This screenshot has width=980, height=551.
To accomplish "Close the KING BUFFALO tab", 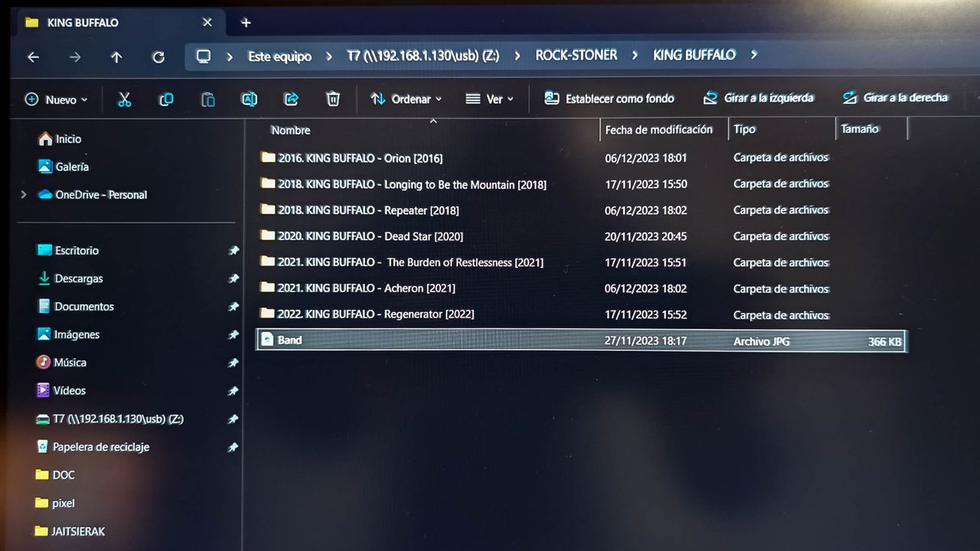I will 207,22.
